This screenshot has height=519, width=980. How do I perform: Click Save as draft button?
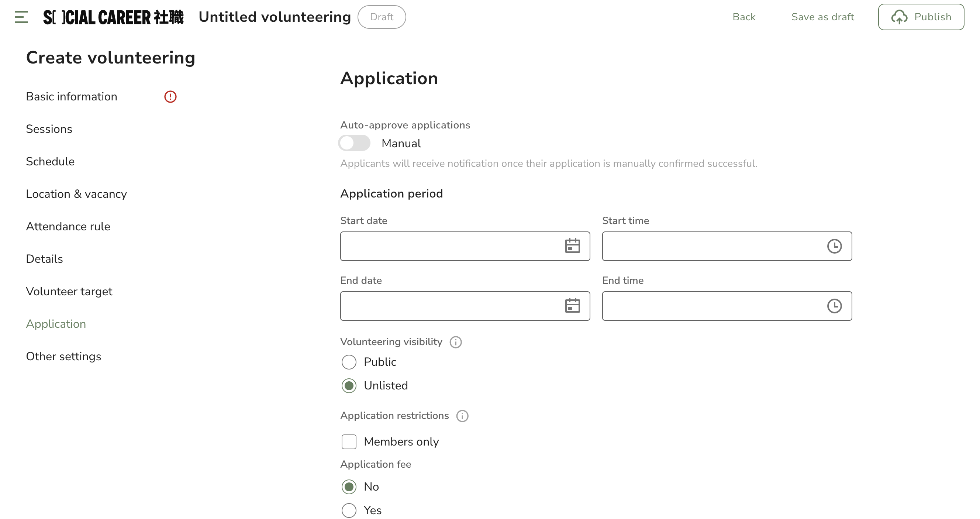(823, 16)
